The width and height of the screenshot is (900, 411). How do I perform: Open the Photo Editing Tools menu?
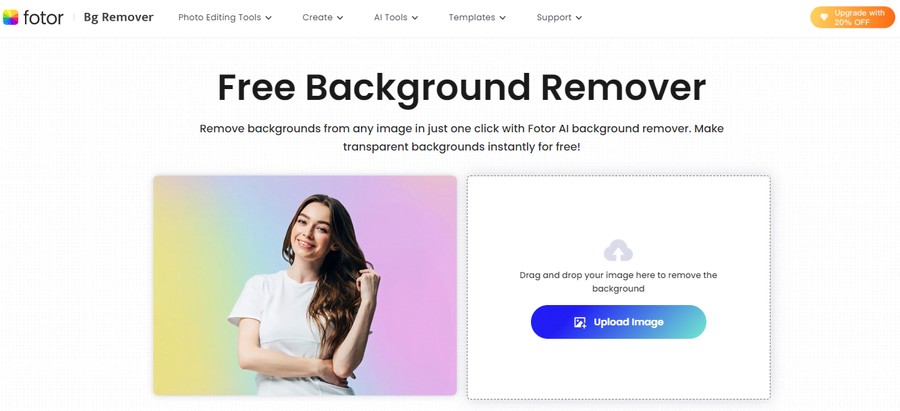click(225, 17)
